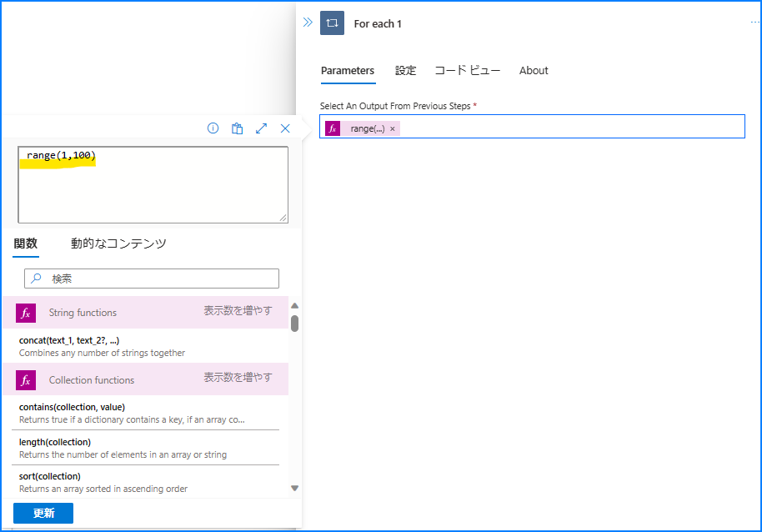Remove the range(...) expression token
Screen dimensions: 762x532
point(393,128)
